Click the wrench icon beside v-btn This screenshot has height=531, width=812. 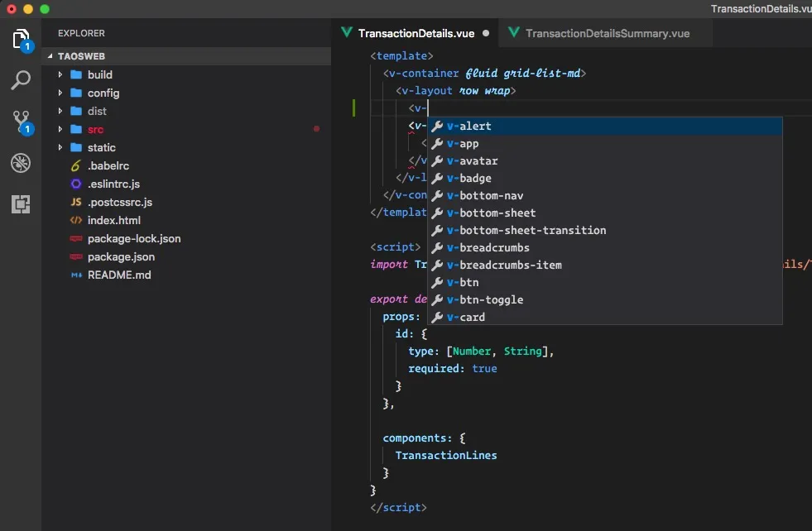coord(437,282)
